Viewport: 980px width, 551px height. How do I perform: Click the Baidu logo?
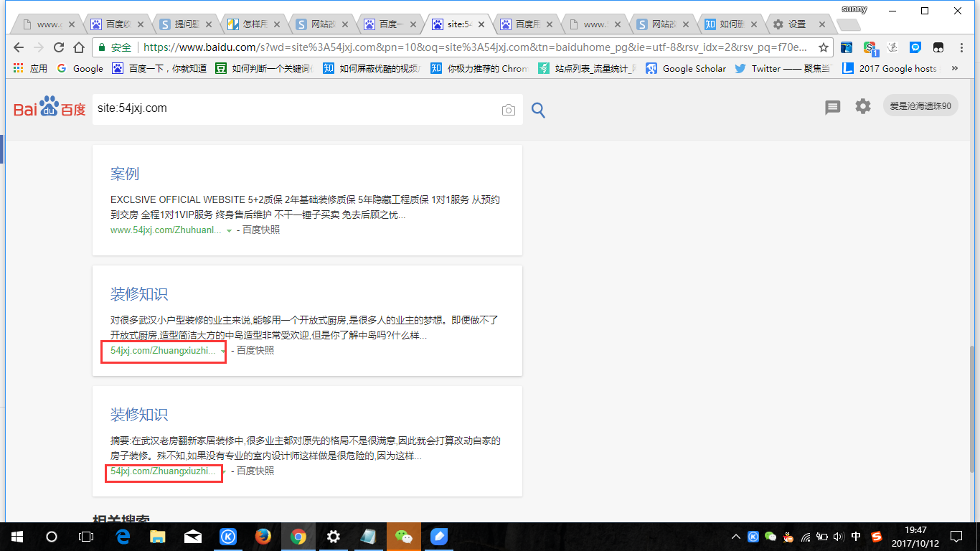pyautogui.click(x=50, y=108)
